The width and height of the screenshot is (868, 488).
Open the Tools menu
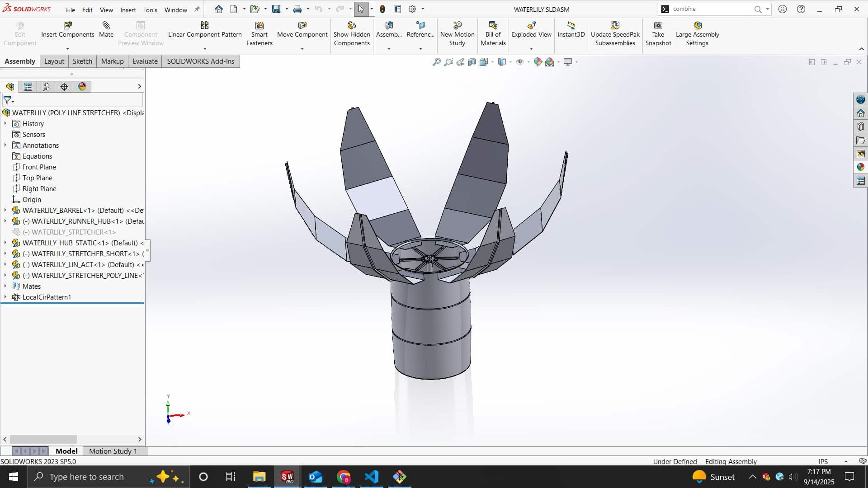click(x=150, y=9)
